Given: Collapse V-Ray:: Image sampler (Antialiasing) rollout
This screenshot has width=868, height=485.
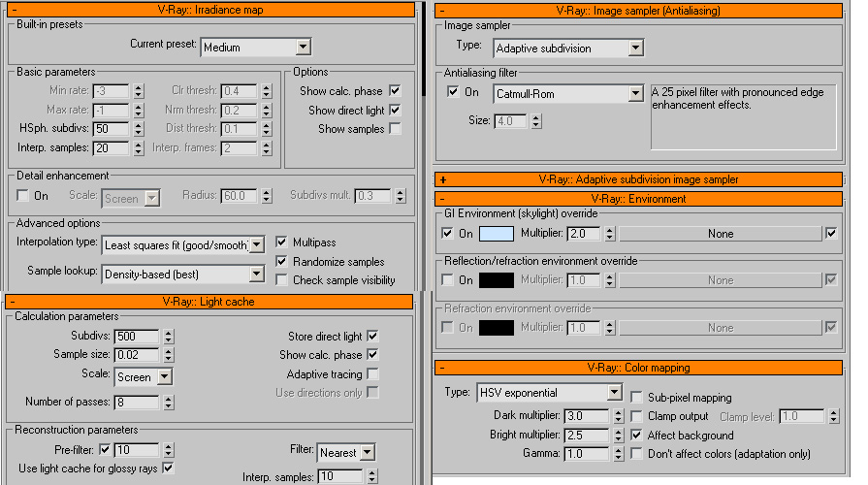Looking at the screenshot, I should [638, 11].
